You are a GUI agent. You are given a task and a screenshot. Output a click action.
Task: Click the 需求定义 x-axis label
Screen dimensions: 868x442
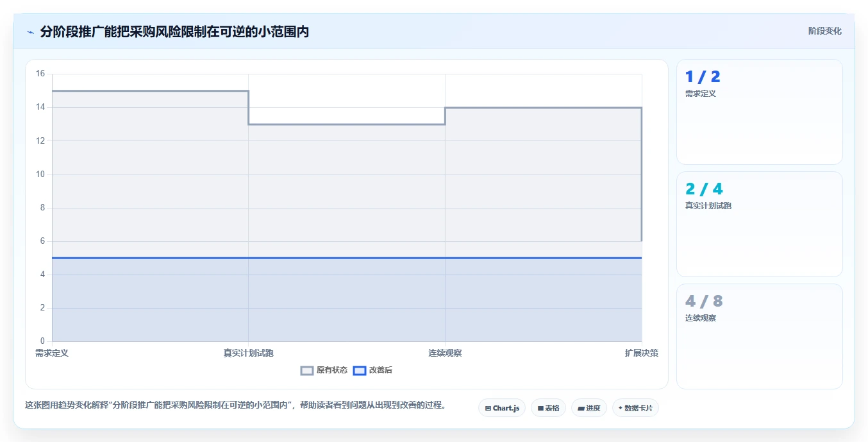tap(52, 353)
